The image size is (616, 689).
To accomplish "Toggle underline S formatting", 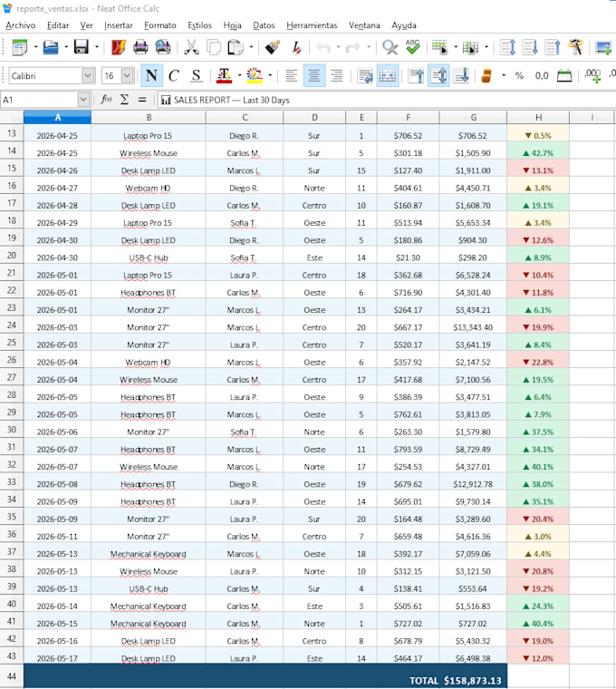I will point(197,75).
